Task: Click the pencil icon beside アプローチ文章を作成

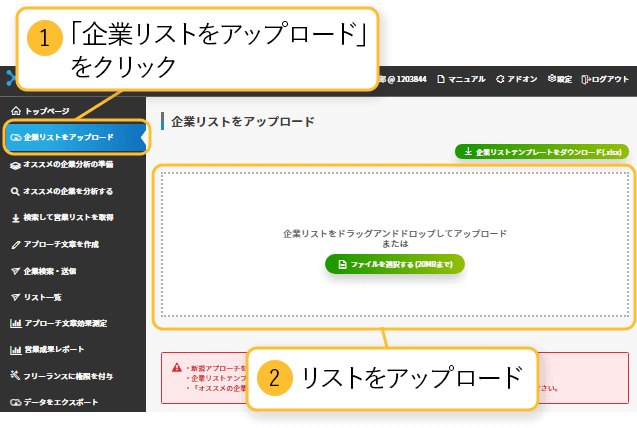Action: coord(15,245)
